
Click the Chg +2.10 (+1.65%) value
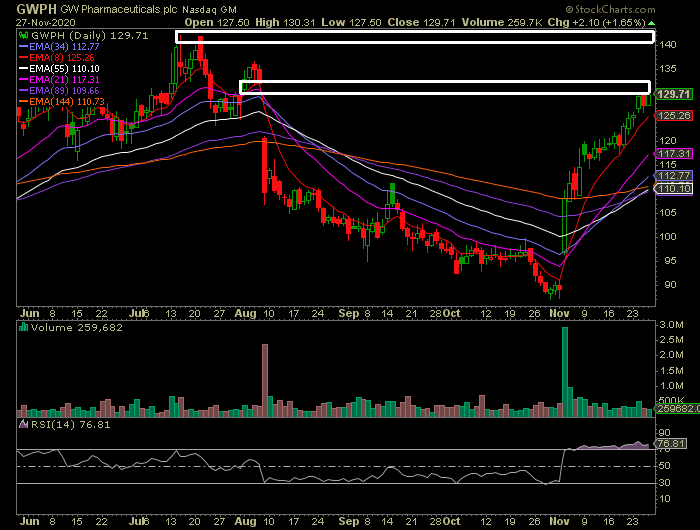[x=596, y=22]
